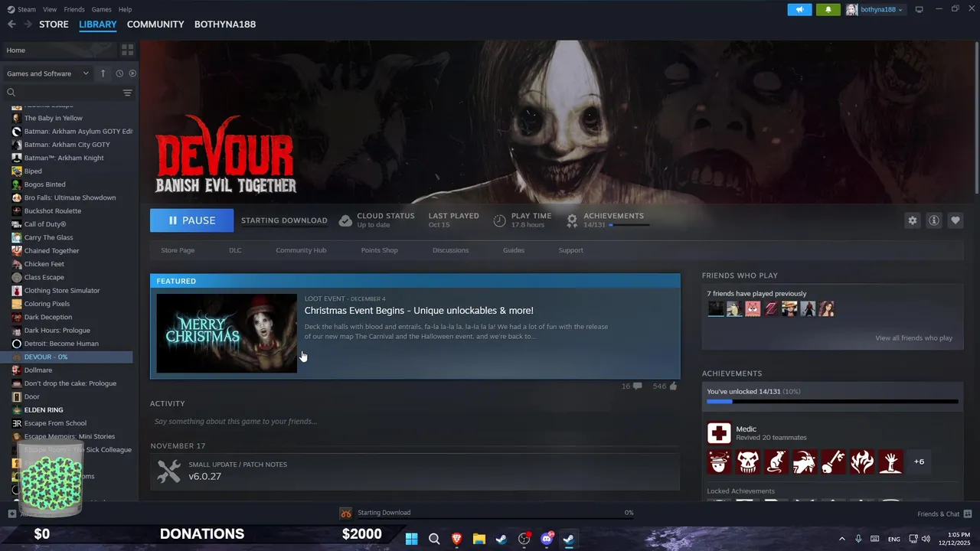Open DEVOUR Discussions link
Viewport: 980px width, 551px height.
point(450,250)
